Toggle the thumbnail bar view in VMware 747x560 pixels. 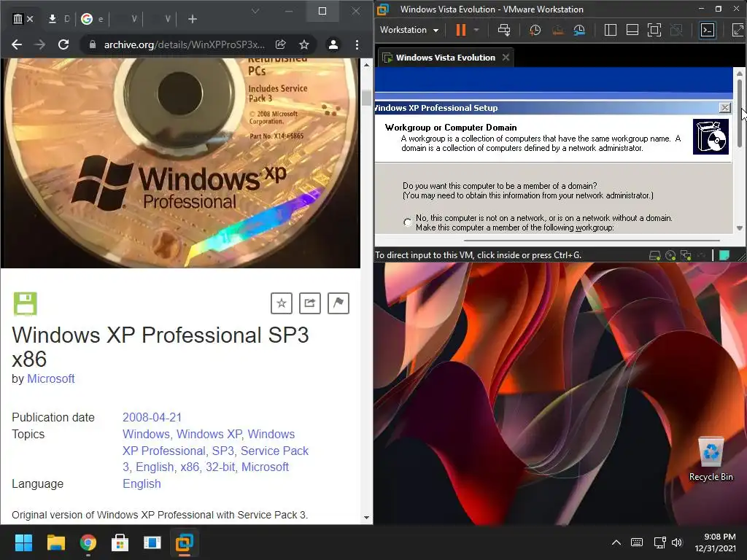coord(632,30)
